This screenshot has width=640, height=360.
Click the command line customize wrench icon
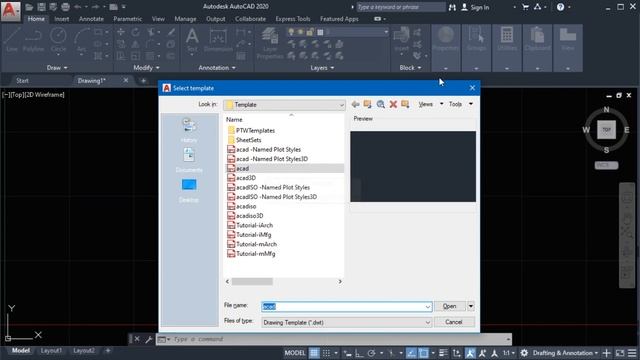point(149,339)
